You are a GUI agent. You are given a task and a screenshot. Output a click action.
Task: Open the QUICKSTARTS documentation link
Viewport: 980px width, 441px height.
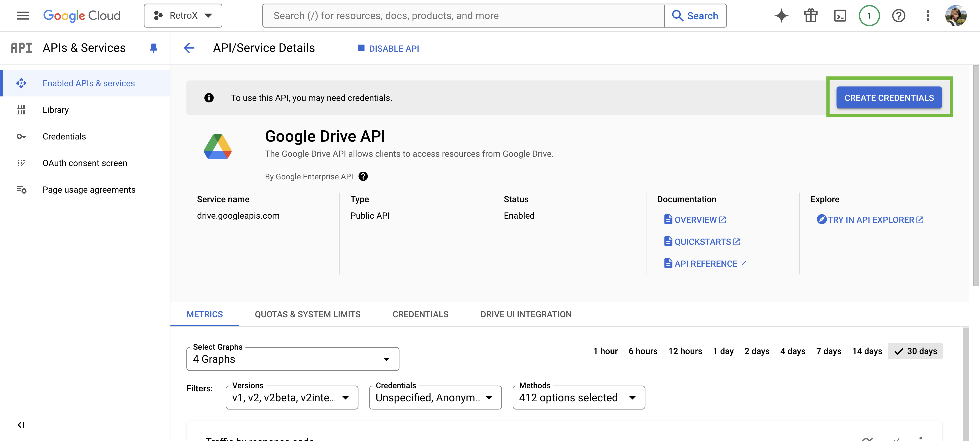(x=702, y=242)
